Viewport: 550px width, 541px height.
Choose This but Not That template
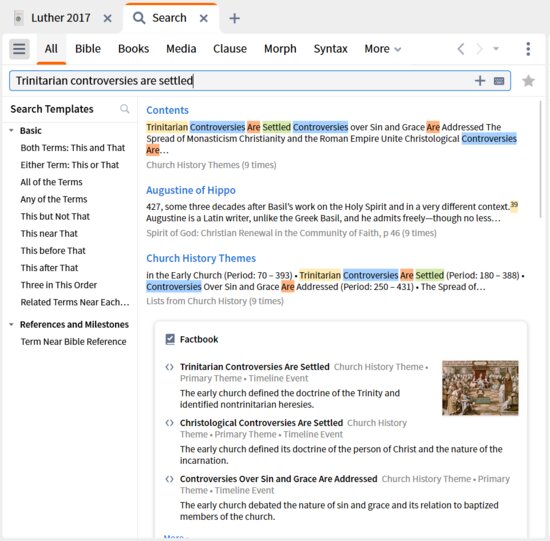(x=55, y=216)
